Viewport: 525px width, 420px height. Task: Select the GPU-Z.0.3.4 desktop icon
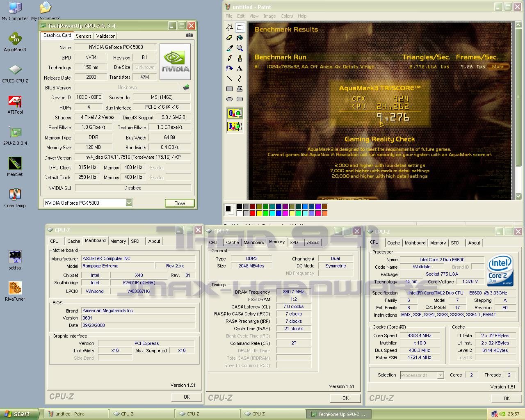pos(15,136)
